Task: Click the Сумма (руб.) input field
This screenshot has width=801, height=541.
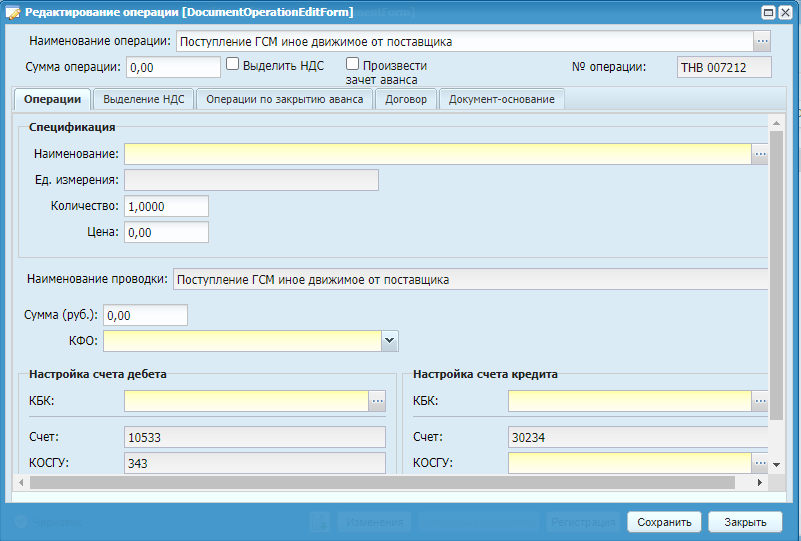Action: (145, 315)
